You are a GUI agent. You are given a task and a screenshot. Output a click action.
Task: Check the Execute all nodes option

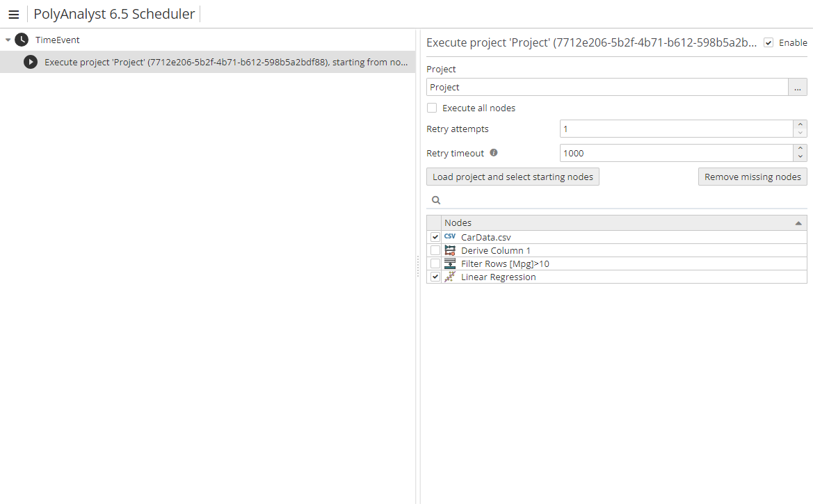tap(432, 108)
